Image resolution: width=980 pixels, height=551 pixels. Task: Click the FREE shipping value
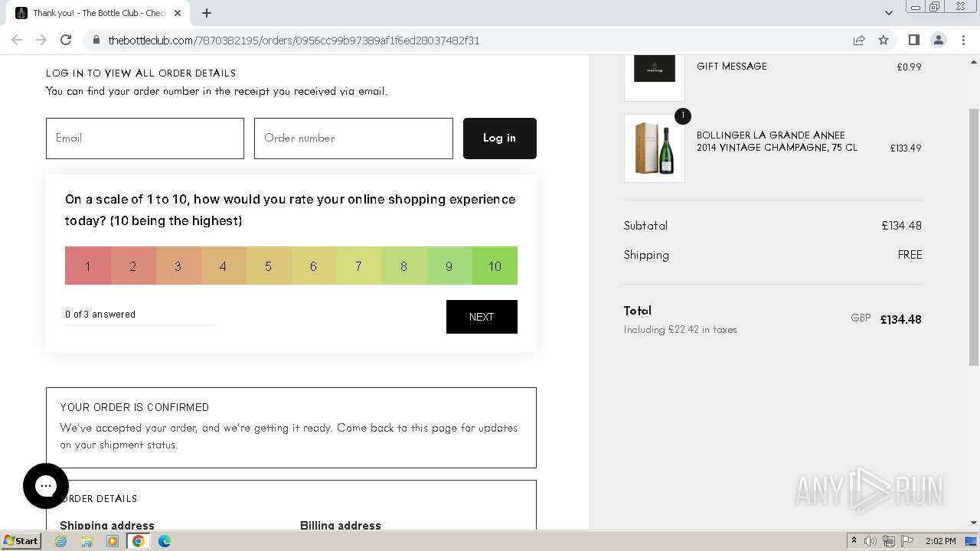pyautogui.click(x=910, y=255)
